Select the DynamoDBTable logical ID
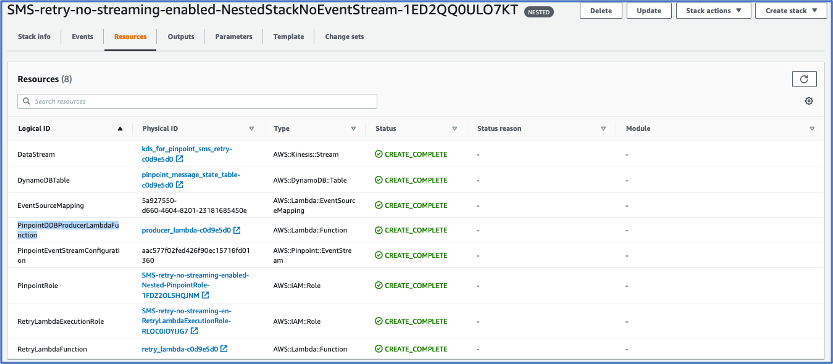 (x=44, y=180)
